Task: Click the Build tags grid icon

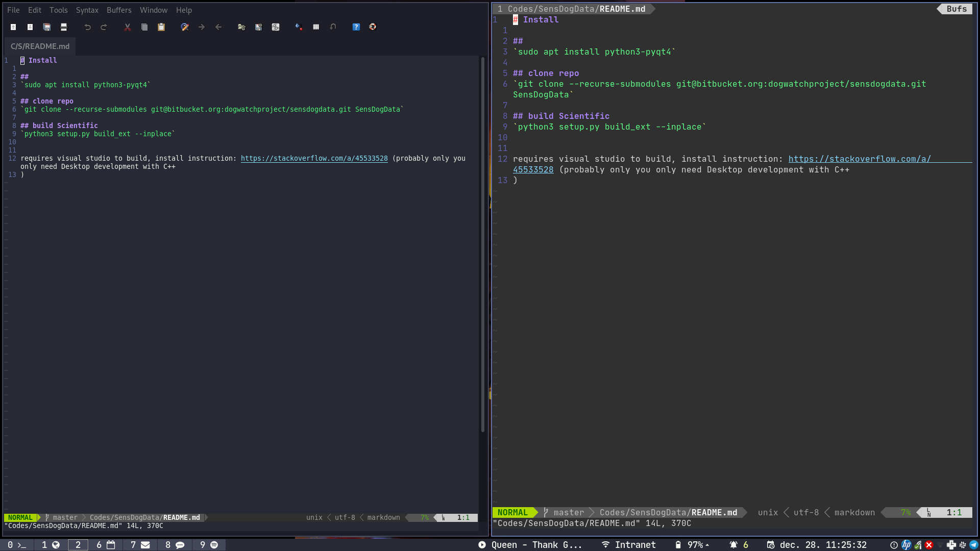Action: [x=316, y=27]
